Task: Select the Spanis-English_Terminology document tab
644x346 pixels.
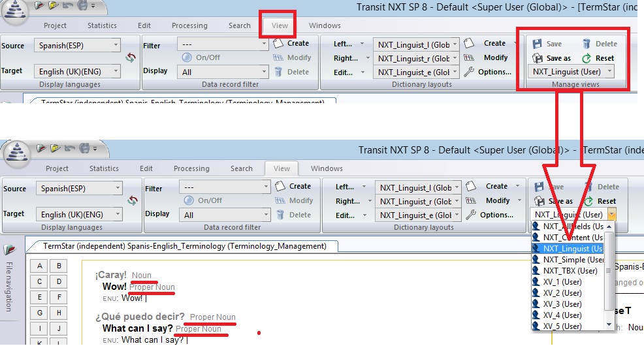Action: tap(184, 246)
